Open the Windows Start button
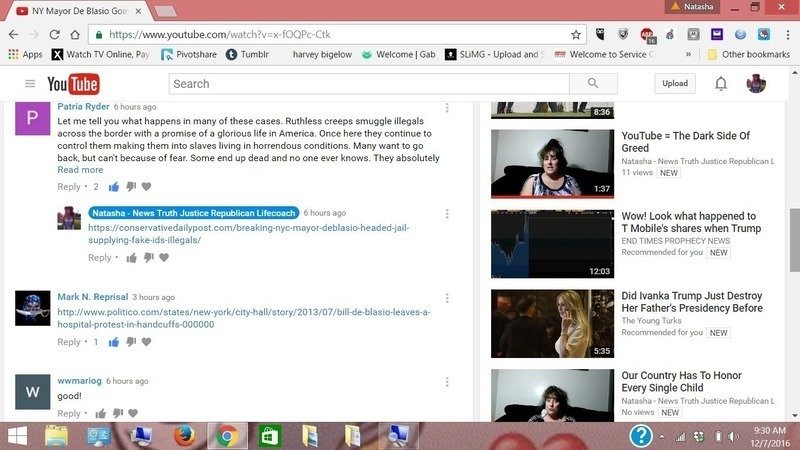Image resolution: width=800 pixels, height=450 pixels. point(17,436)
